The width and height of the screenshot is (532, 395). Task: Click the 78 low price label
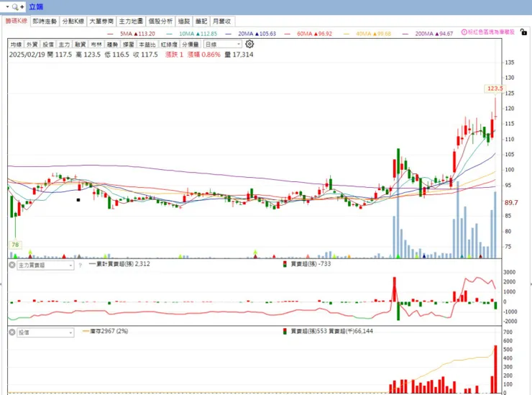click(x=15, y=245)
